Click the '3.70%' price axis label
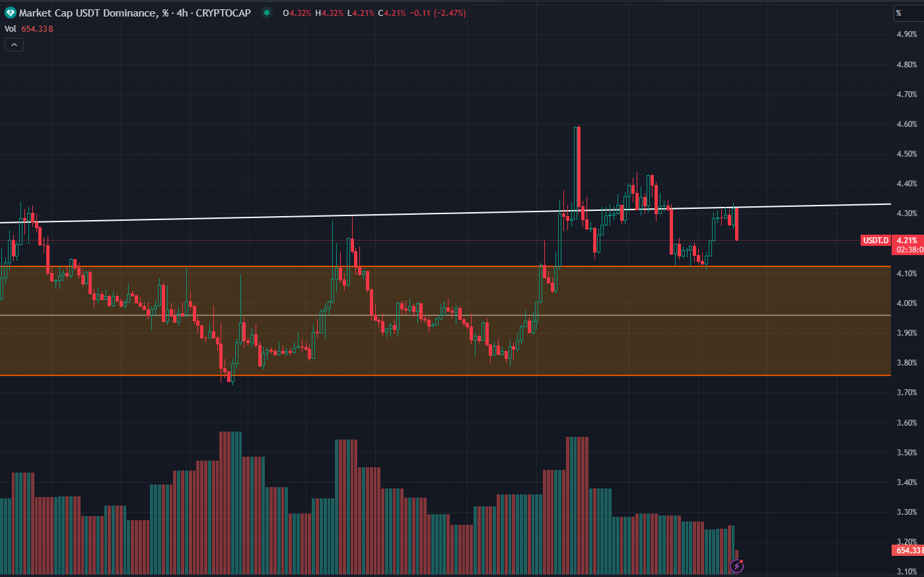The height and width of the screenshot is (577, 924). click(x=906, y=393)
